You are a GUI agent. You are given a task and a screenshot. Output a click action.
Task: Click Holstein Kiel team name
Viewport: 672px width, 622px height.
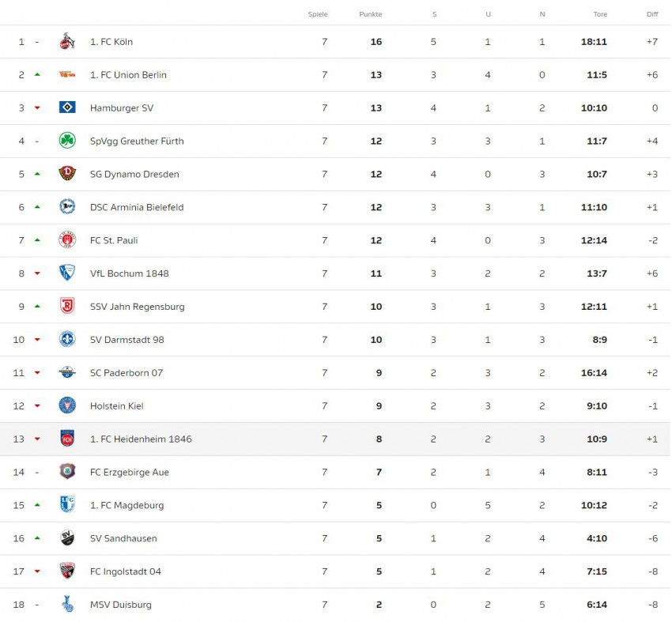pos(116,405)
